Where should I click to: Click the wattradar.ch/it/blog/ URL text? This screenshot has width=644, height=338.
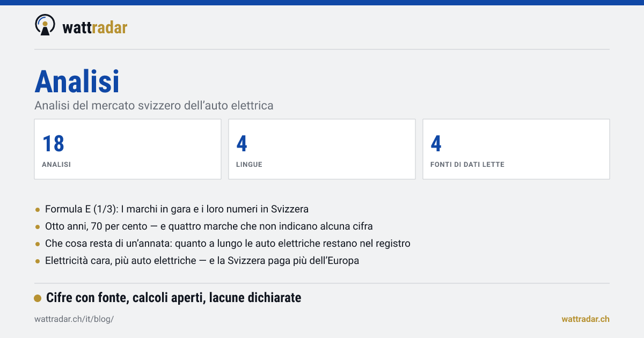click(74, 319)
